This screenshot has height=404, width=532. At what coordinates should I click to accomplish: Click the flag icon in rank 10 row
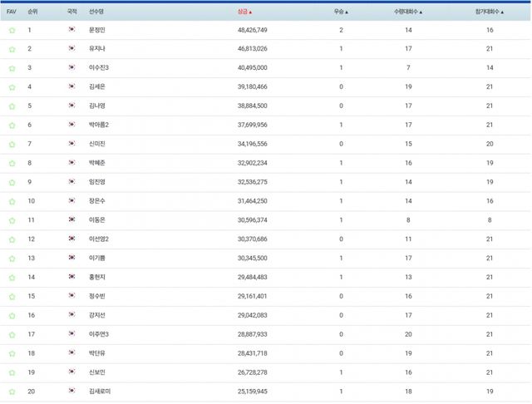coord(72,201)
